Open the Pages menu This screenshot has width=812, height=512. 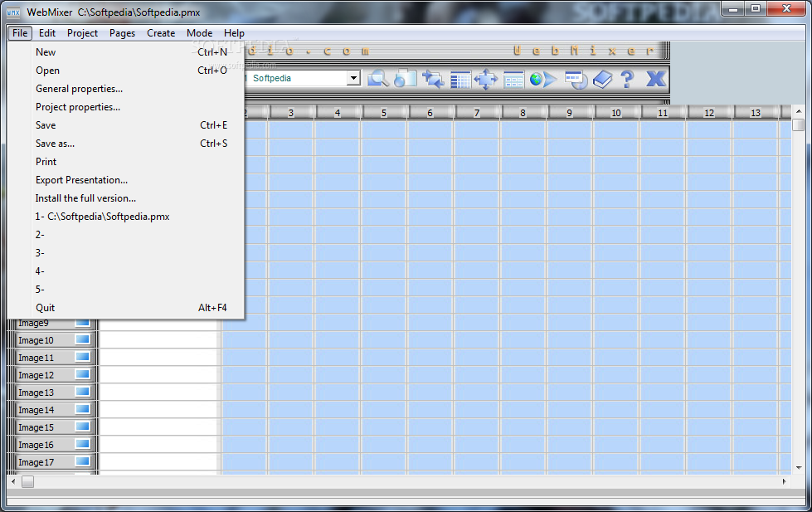[122, 33]
